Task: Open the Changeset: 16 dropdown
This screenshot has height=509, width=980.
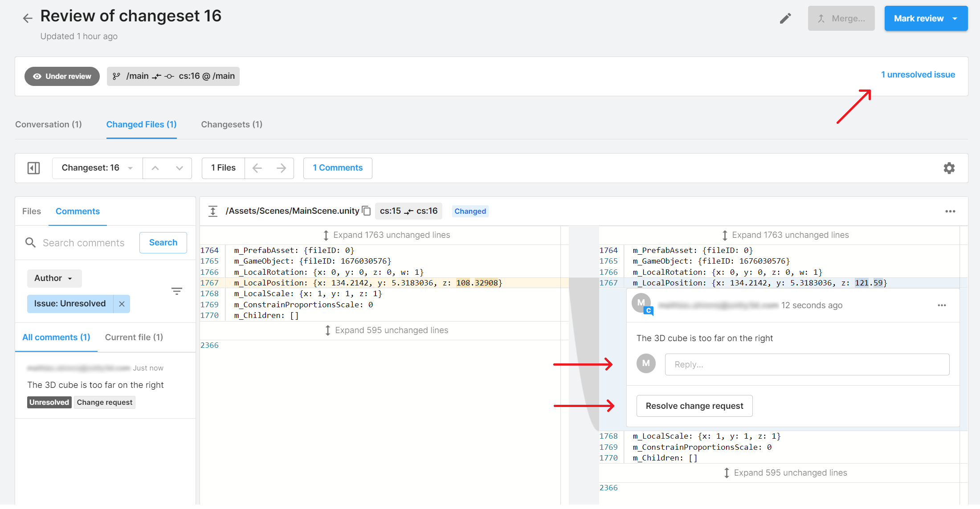Action: click(97, 168)
